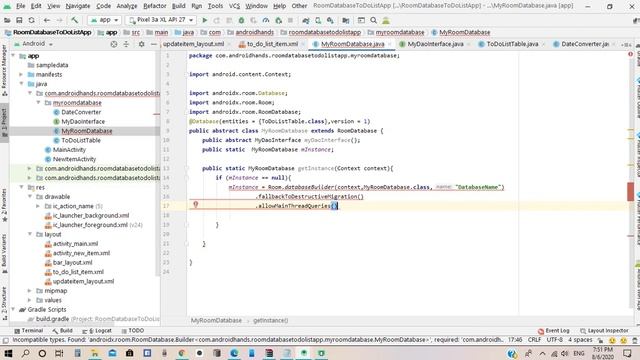Viewport: 640px width, 360px height.
Task: Expand the ic_action_name drawable folder
Action: [38, 206]
